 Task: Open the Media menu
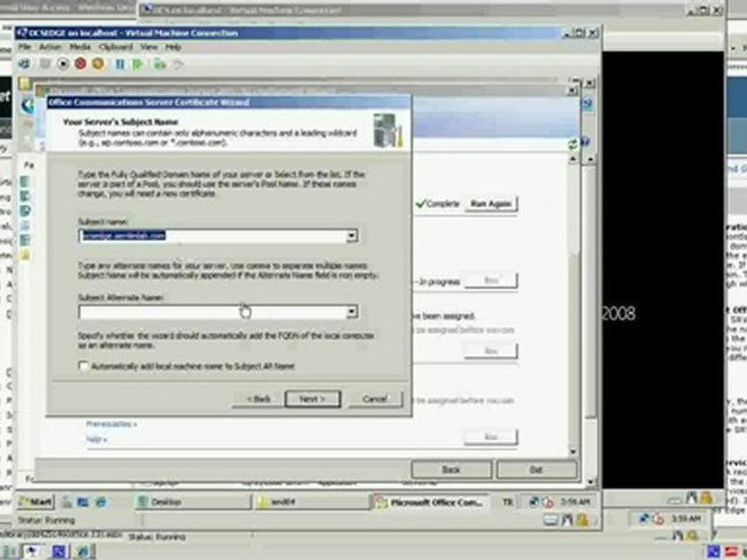tap(80, 47)
